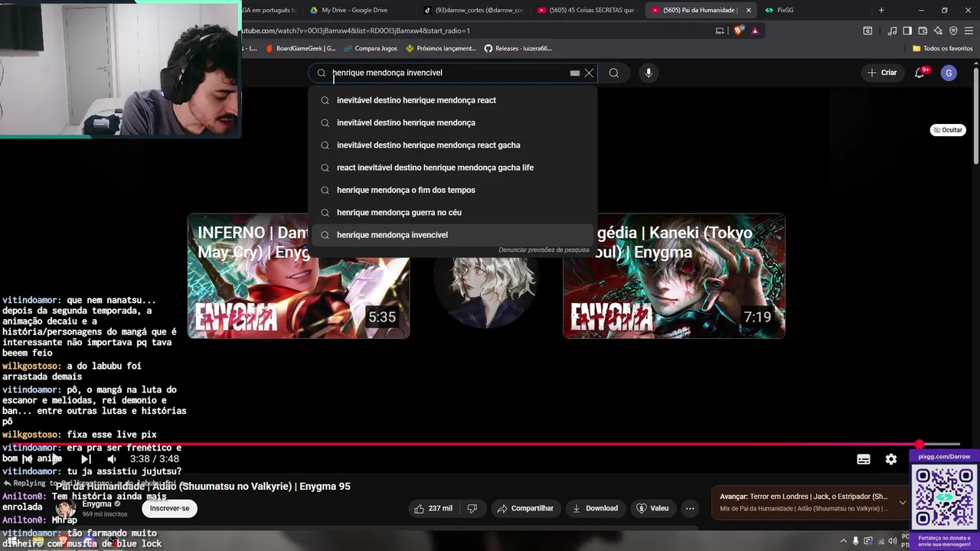Open Próximos lançamentos bookmark
The height and width of the screenshot is (551, 980).
441,48
